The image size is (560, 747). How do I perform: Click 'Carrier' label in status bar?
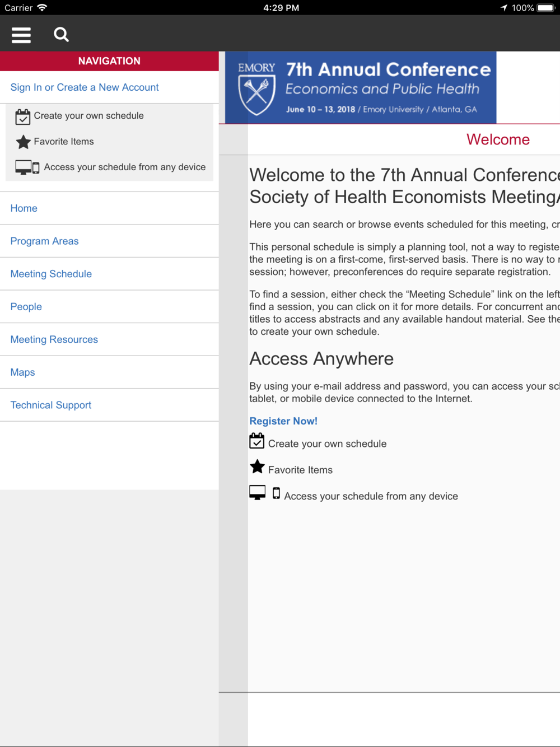[18, 8]
